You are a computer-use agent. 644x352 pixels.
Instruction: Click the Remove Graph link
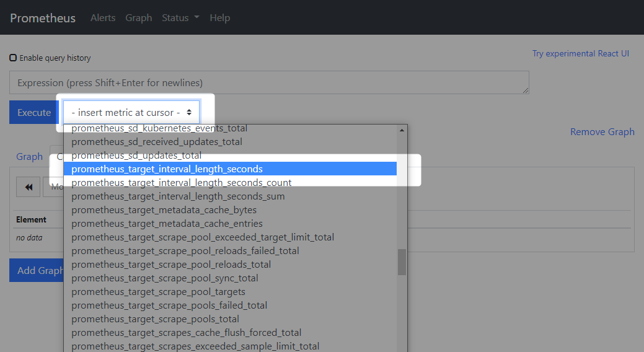pyautogui.click(x=602, y=131)
